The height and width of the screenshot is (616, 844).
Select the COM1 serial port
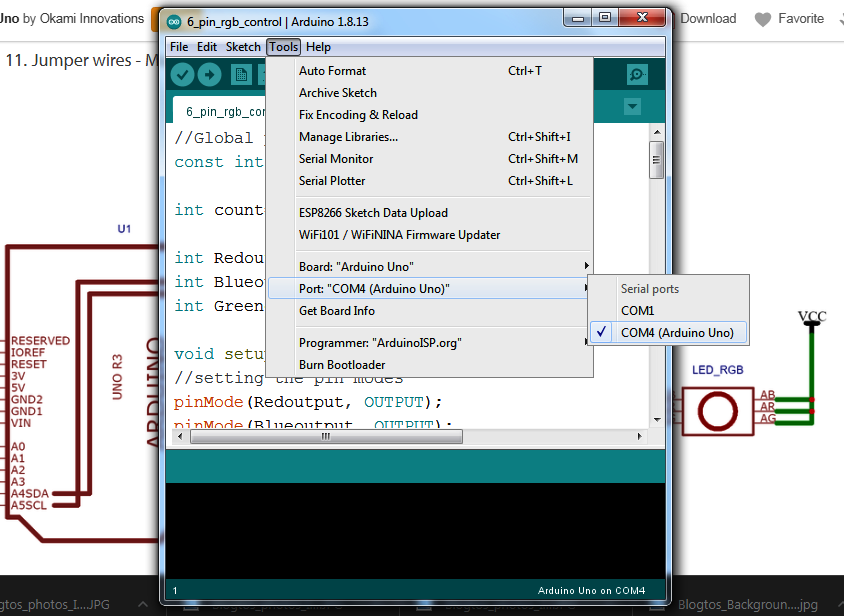669,311
